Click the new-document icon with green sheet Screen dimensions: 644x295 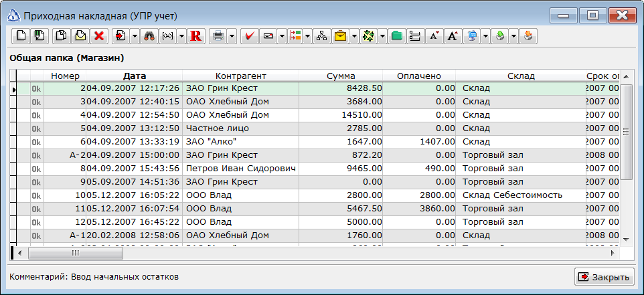point(39,36)
